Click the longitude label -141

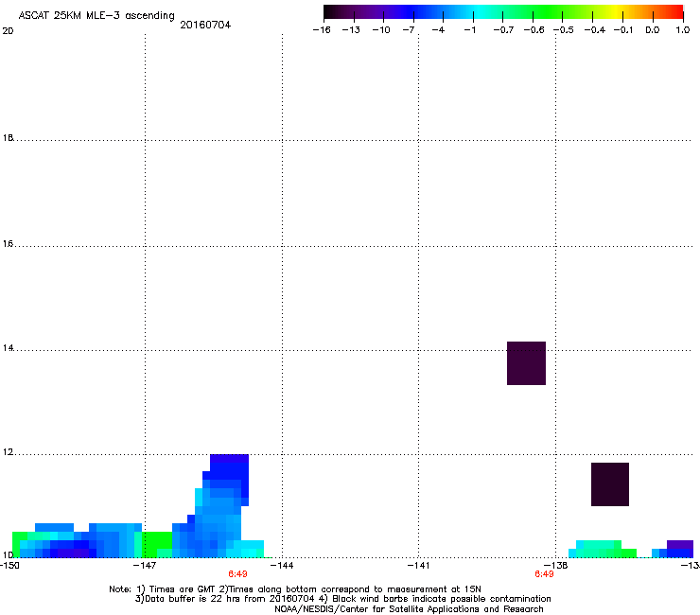(418, 566)
